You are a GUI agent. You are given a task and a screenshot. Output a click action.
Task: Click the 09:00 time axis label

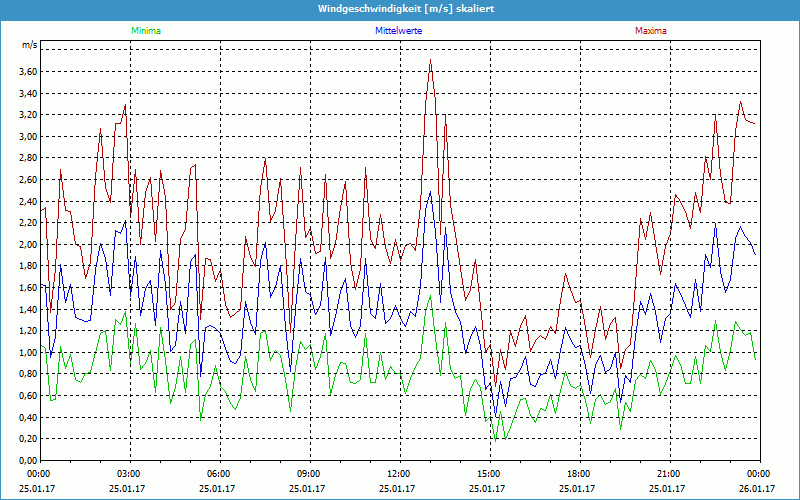coord(309,474)
